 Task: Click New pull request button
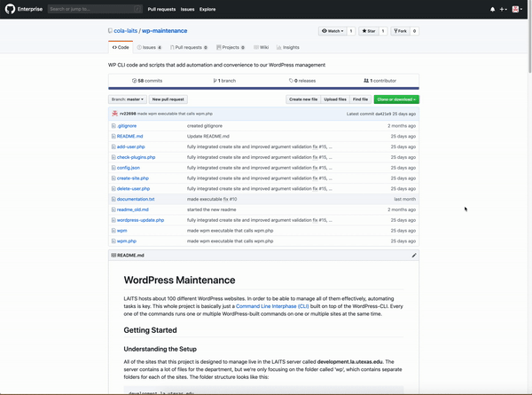click(168, 99)
